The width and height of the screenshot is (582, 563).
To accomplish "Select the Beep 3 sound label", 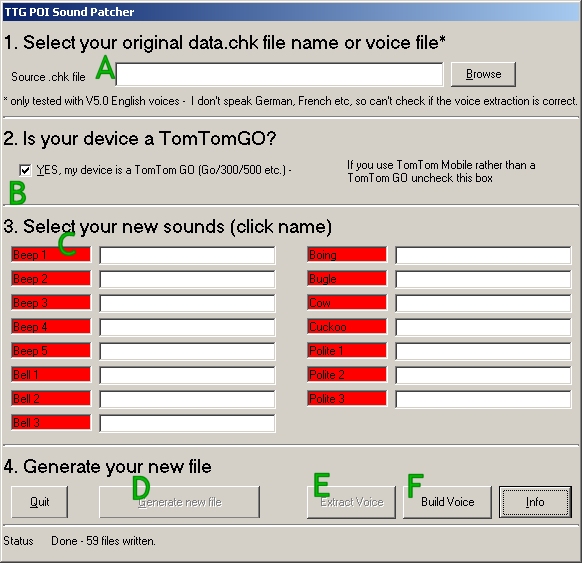I will (x=51, y=302).
